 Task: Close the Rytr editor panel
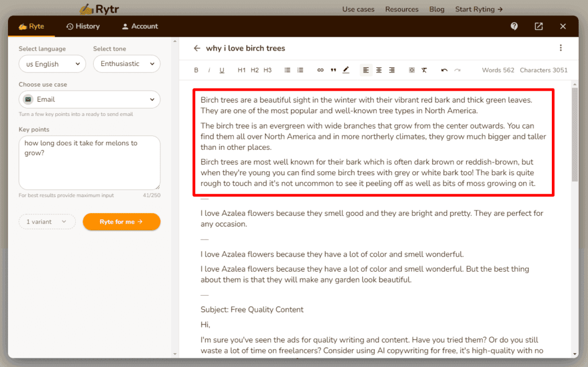click(563, 26)
